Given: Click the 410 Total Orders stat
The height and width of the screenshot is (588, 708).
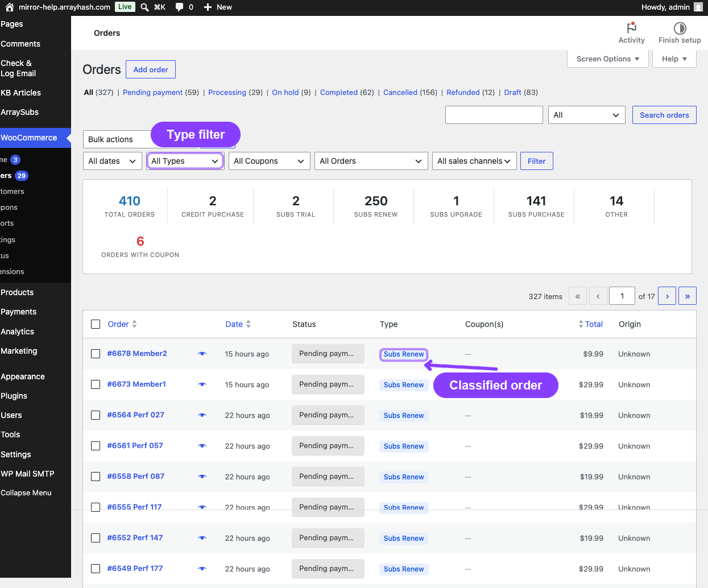Looking at the screenshot, I should [x=130, y=206].
